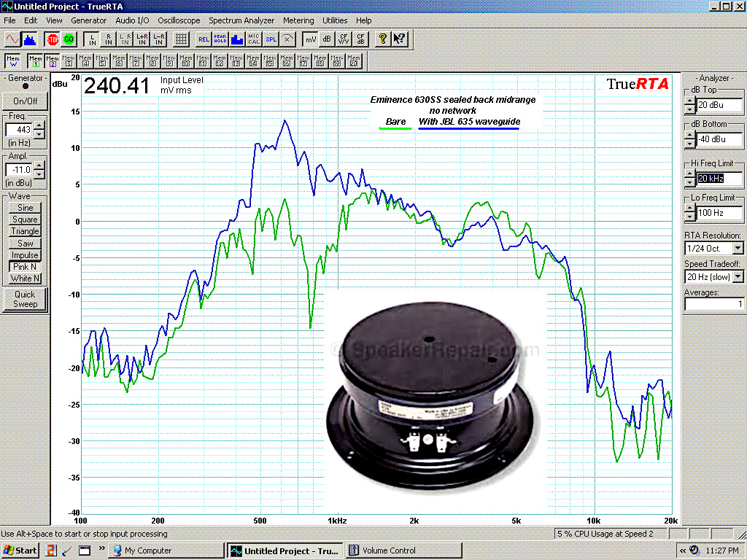The height and width of the screenshot is (560, 747).
Task: Click the red STOP icon
Action: tap(53, 39)
